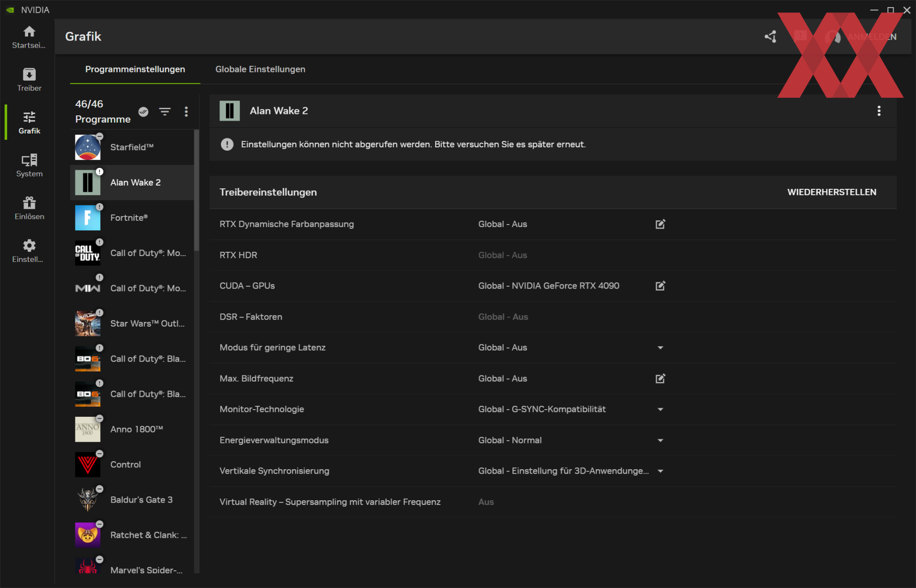Image resolution: width=916 pixels, height=588 pixels.
Task: Select Anno 1800™ in program list
Action: (132, 429)
